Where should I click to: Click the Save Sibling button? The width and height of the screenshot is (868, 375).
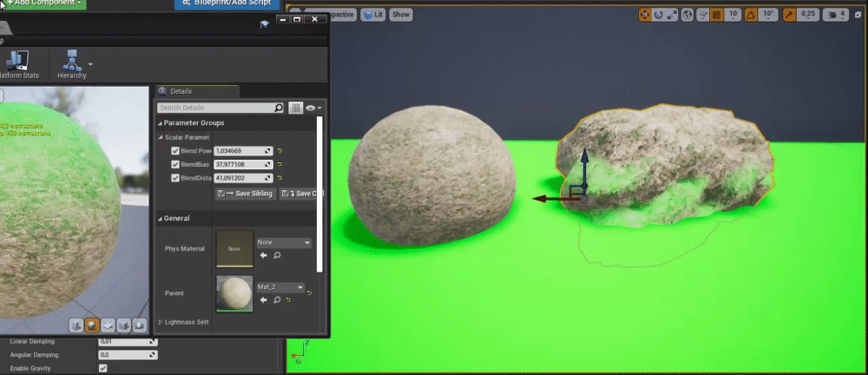tap(244, 194)
